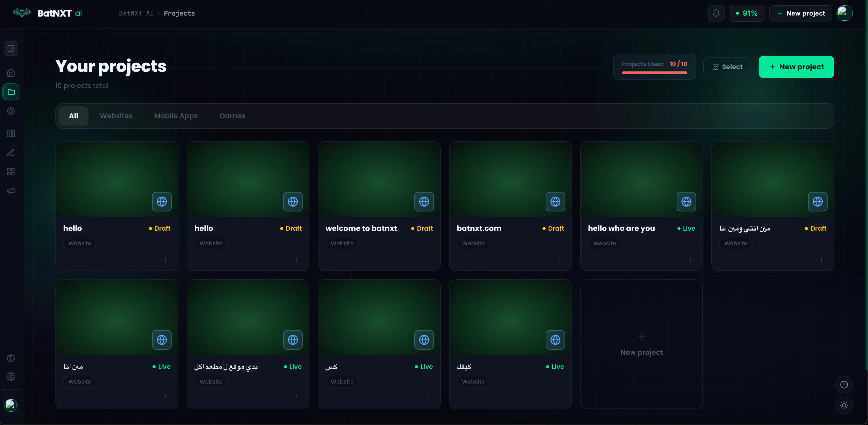Open the hello who are you thumbnail

[x=641, y=179]
